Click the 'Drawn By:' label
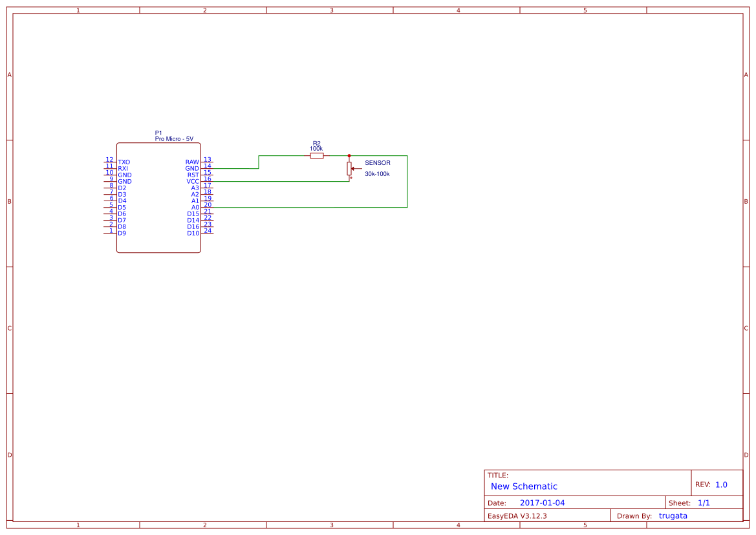756x535 pixels. click(x=634, y=516)
